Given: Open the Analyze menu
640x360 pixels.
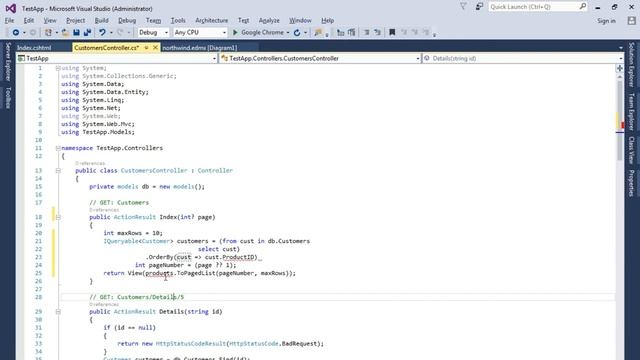Looking at the screenshot, I should [x=269, y=20].
